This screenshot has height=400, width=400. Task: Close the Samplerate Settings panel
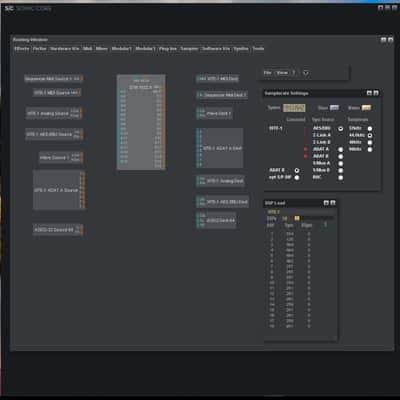pyautogui.click(x=376, y=93)
